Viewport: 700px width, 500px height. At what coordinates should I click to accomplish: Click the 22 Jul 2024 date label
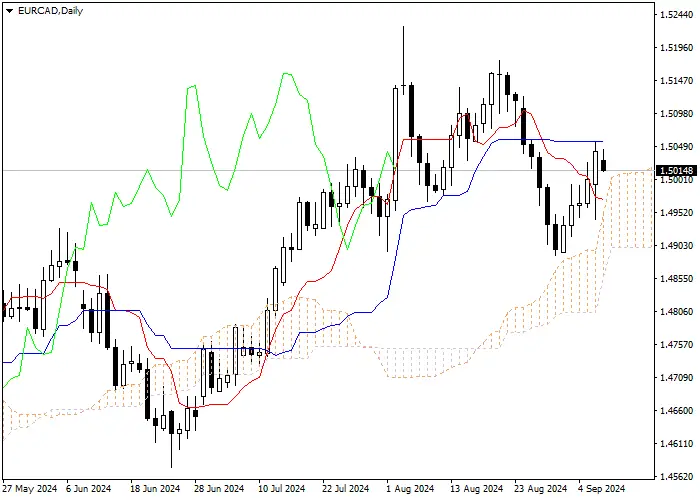[x=346, y=489]
